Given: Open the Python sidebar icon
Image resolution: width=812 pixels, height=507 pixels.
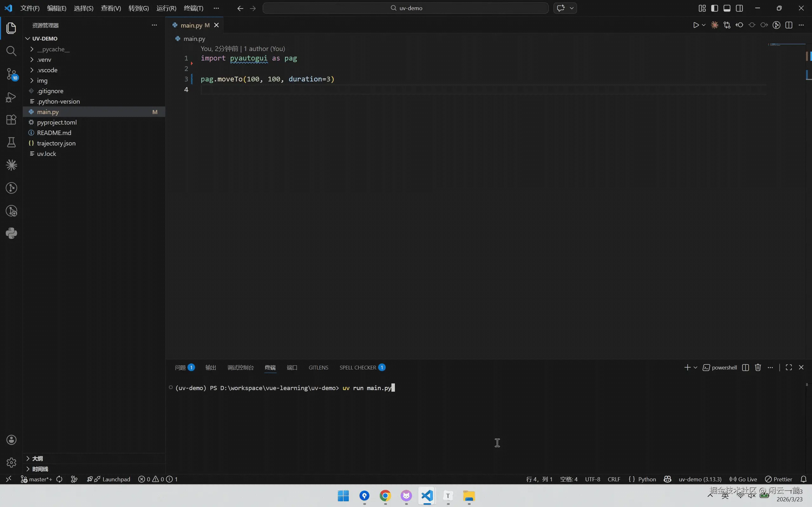Looking at the screenshot, I should tap(11, 234).
